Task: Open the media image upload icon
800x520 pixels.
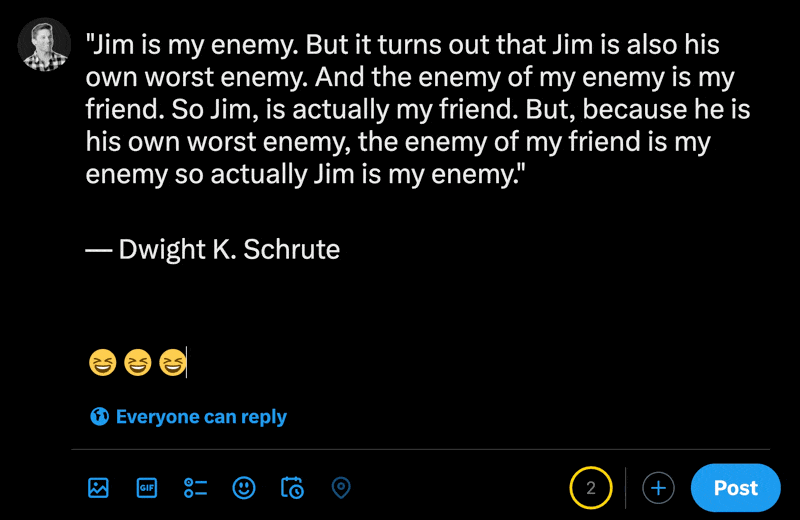Action: pos(98,488)
